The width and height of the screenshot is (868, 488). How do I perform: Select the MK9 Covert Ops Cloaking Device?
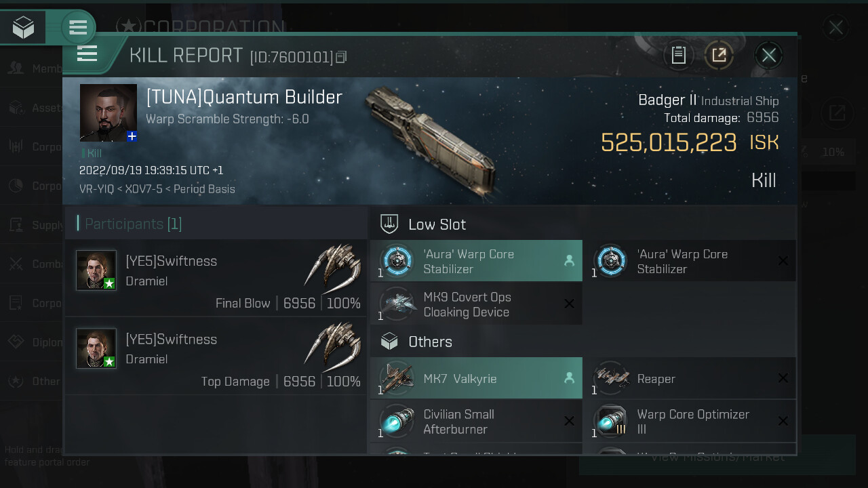[476, 304]
